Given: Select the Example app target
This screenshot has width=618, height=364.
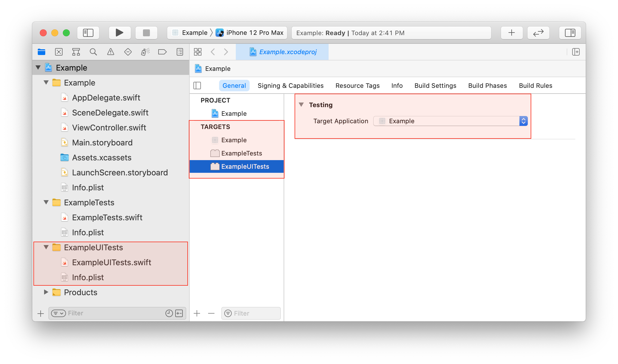Looking at the screenshot, I should pyautogui.click(x=237, y=140).
